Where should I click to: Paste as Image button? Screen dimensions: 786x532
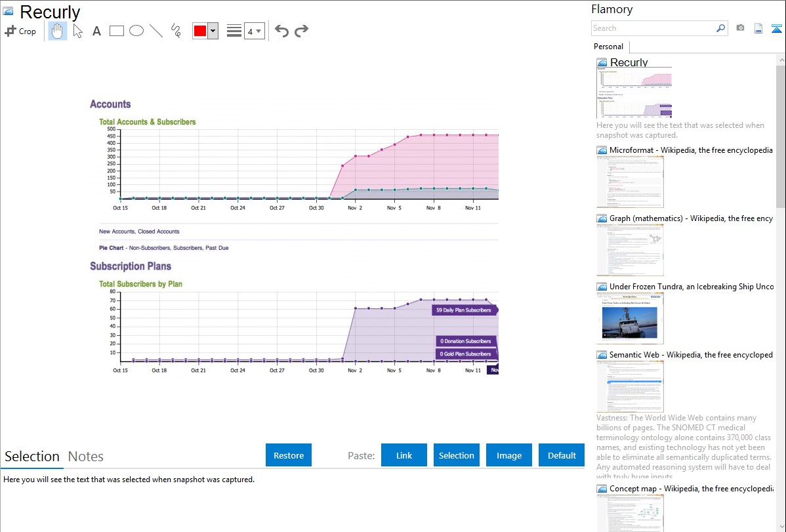508,455
